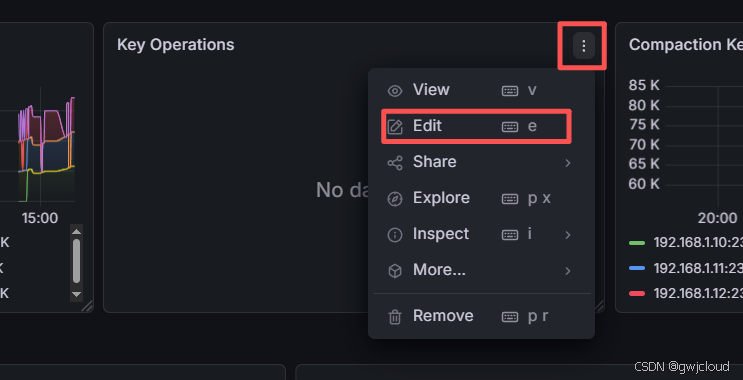Click the trash can Remove icon

[x=395, y=317]
